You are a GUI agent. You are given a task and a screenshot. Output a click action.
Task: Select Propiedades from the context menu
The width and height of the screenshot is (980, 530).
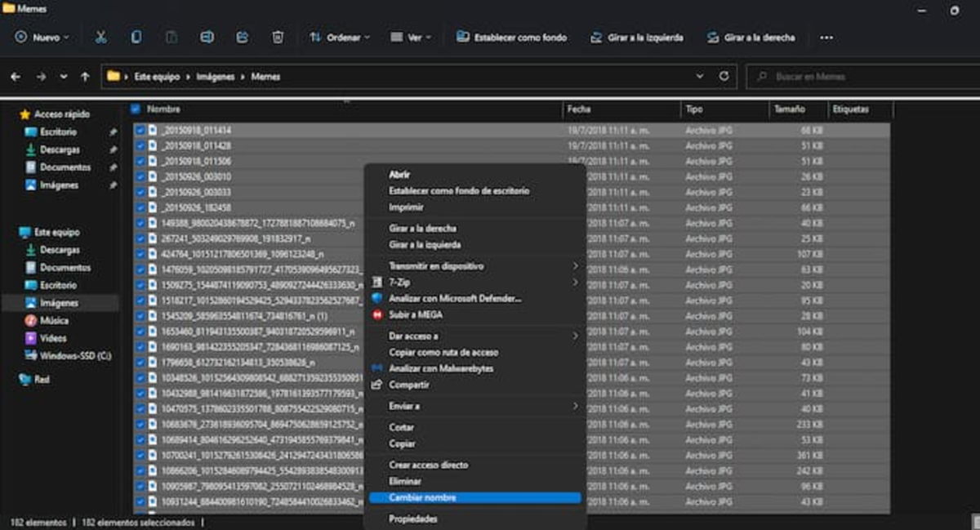click(412, 519)
